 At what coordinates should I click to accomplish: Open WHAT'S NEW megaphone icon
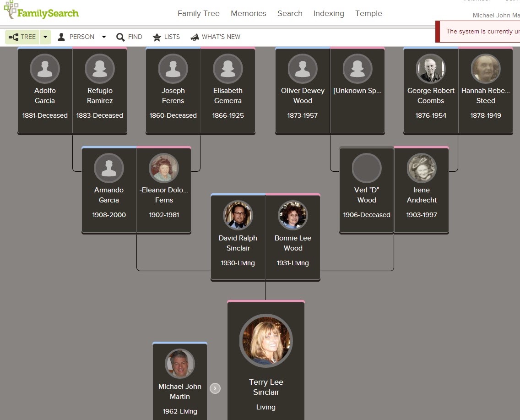pos(195,37)
